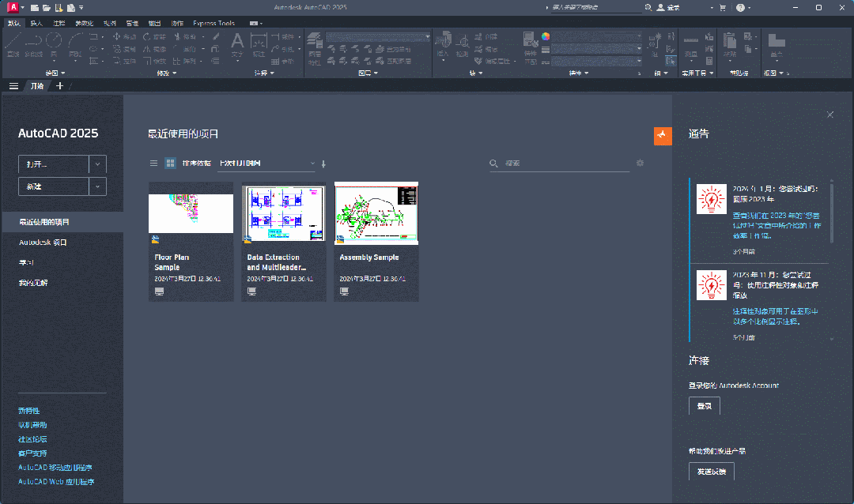Open the 社区论坛 link
Viewport: 854px width, 504px height.
[32, 439]
